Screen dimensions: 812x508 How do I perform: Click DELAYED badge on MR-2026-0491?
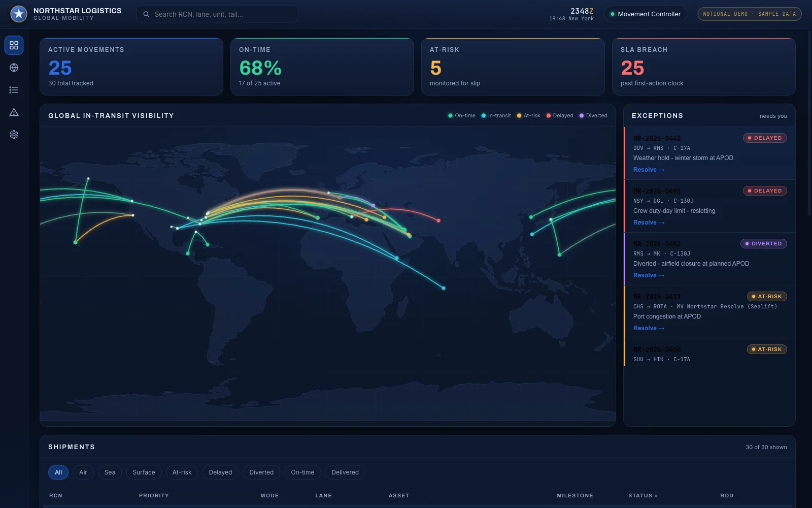(x=765, y=191)
